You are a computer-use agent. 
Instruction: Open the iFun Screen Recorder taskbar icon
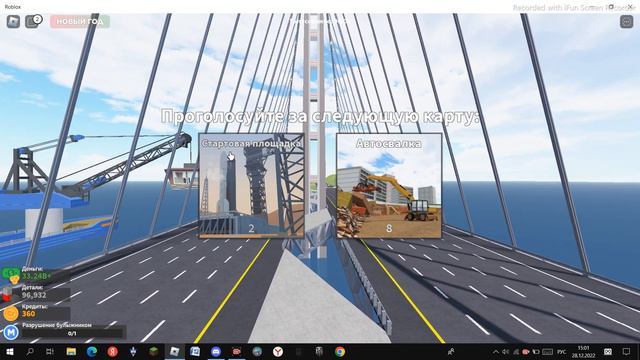click(x=236, y=351)
